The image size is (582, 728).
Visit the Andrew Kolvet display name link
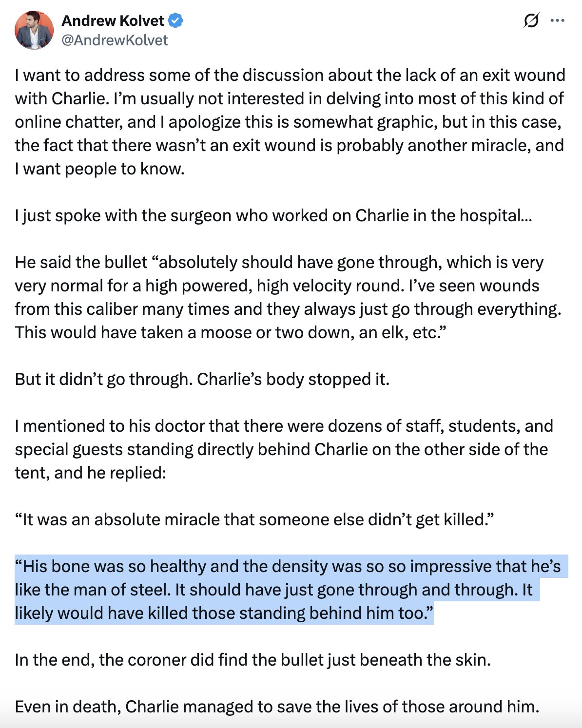(x=113, y=20)
